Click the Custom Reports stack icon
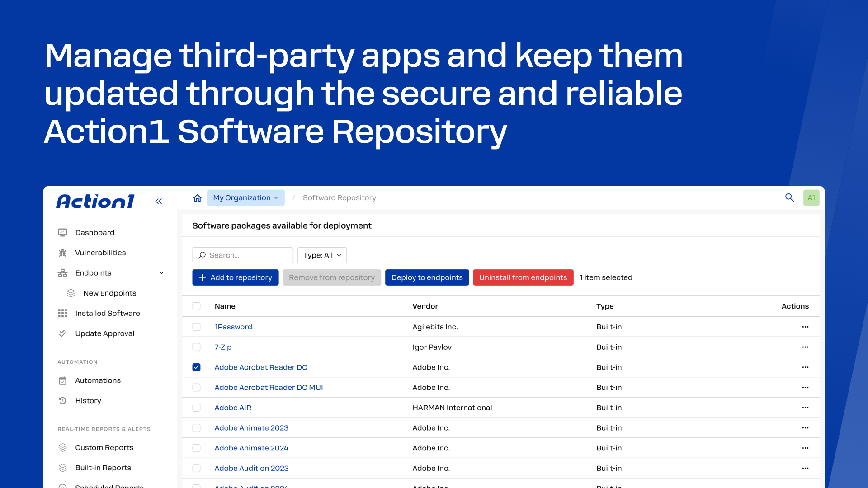The height and width of the screenshot is (488, 868). [62, 447]
